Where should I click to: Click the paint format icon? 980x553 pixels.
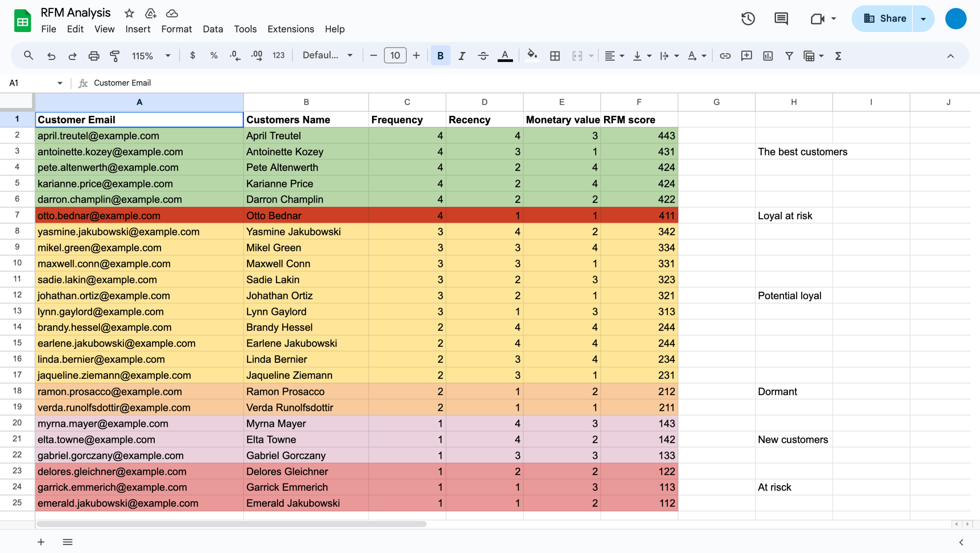(115, 56)
